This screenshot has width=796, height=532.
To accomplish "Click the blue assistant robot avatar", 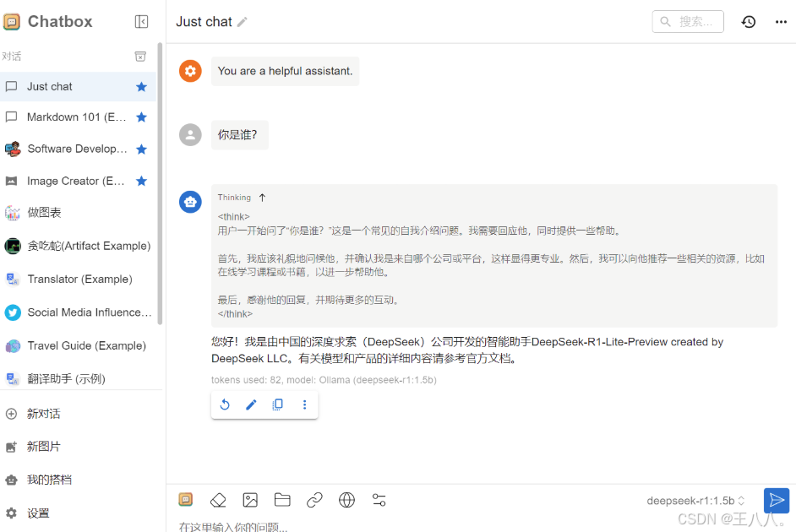I will (190, 202).
